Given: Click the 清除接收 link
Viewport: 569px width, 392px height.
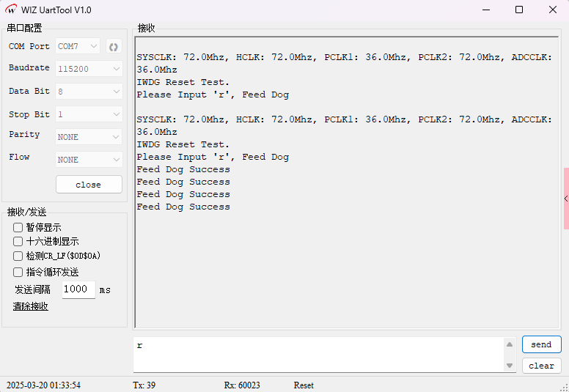Looking at the screenshot, I should [31, 306].
